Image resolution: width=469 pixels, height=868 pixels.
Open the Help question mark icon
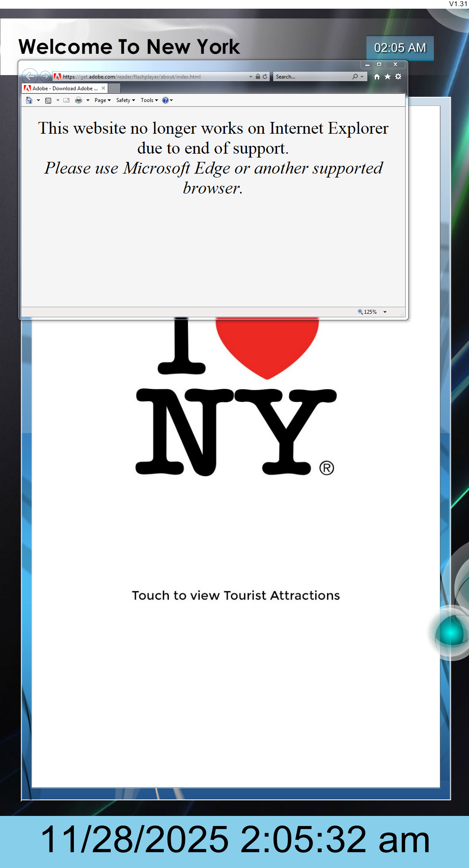[x=165, y=100]
